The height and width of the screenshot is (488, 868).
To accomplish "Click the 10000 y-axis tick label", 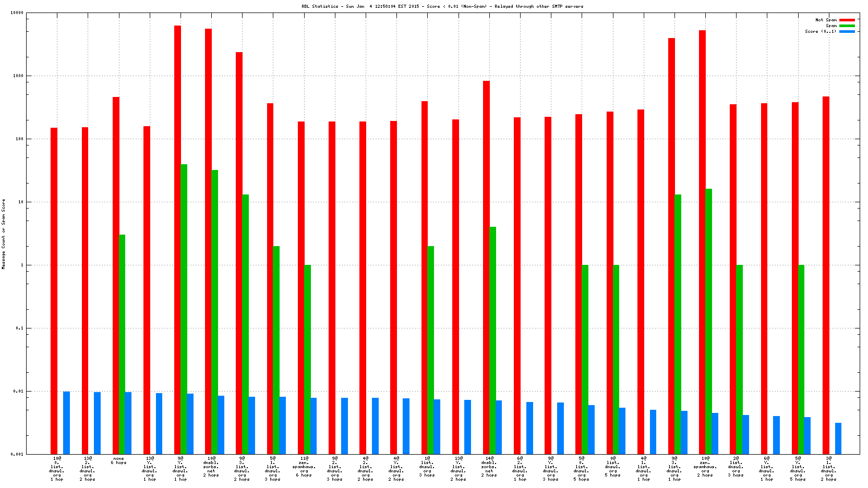I will [x=17, y=13].
